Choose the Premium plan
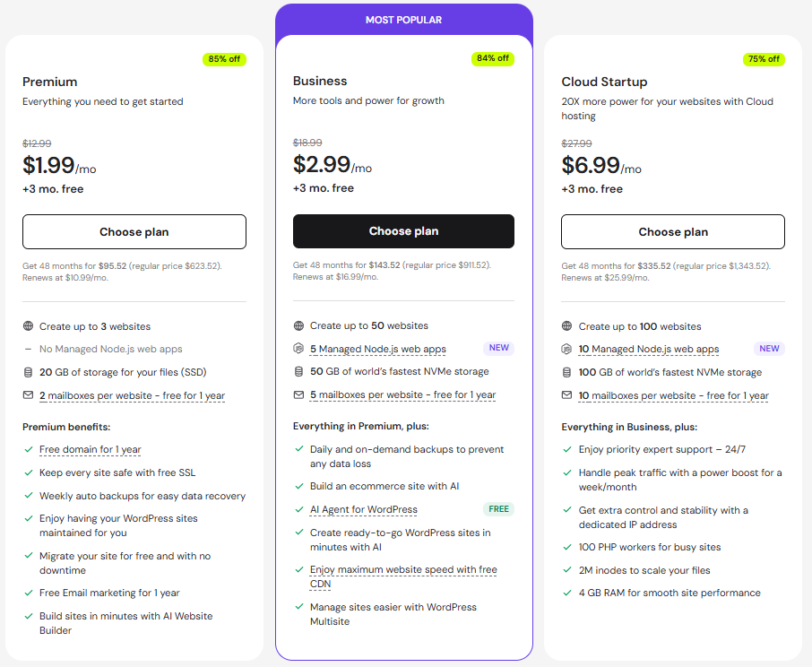This screenshot has height=667, width=812. click(x=134, y=231)
